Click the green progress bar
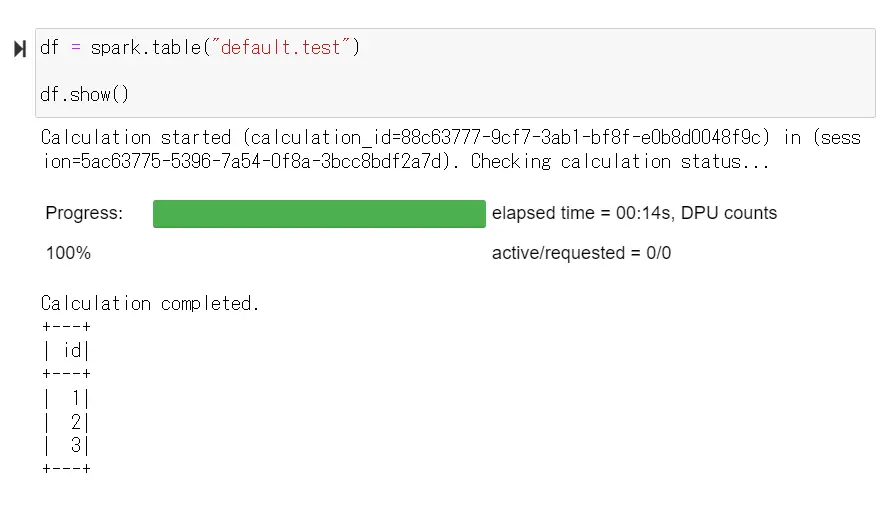The width and height of the screenshot is (878, 510). [x=319, y=214]
